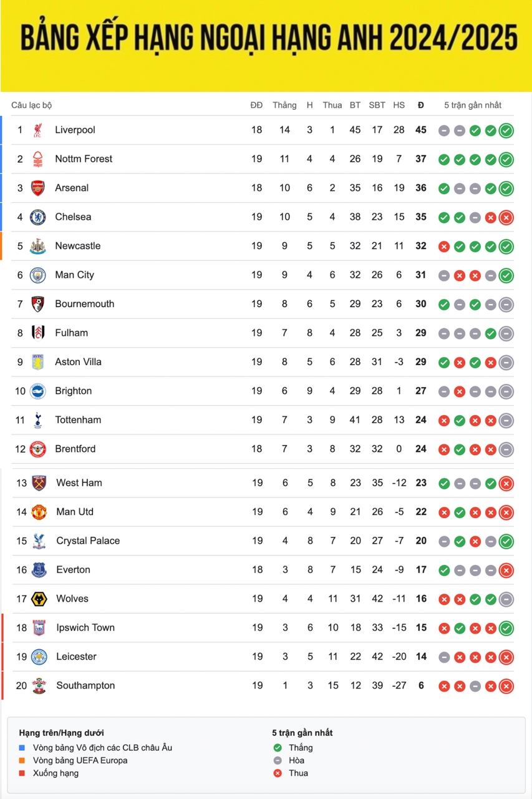This screenshot has height=799, width=532.
Task: Click the Wolves club crest
Action: click(39, 599)
